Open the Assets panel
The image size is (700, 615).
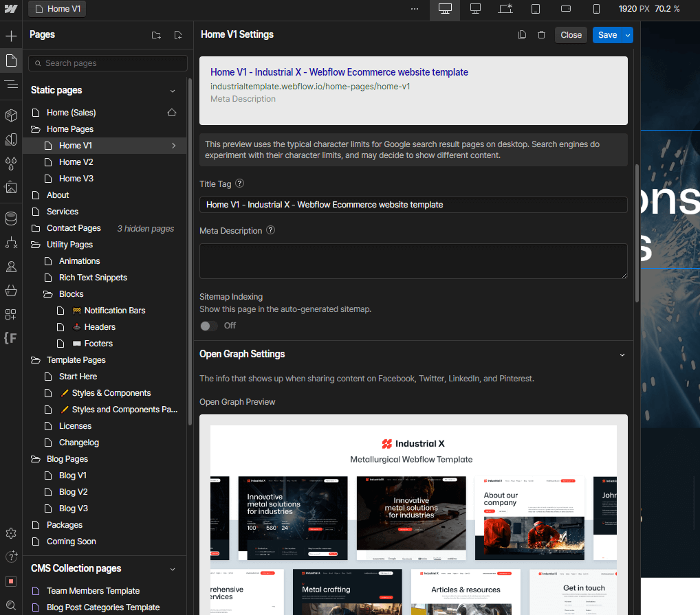pos(11,188)
